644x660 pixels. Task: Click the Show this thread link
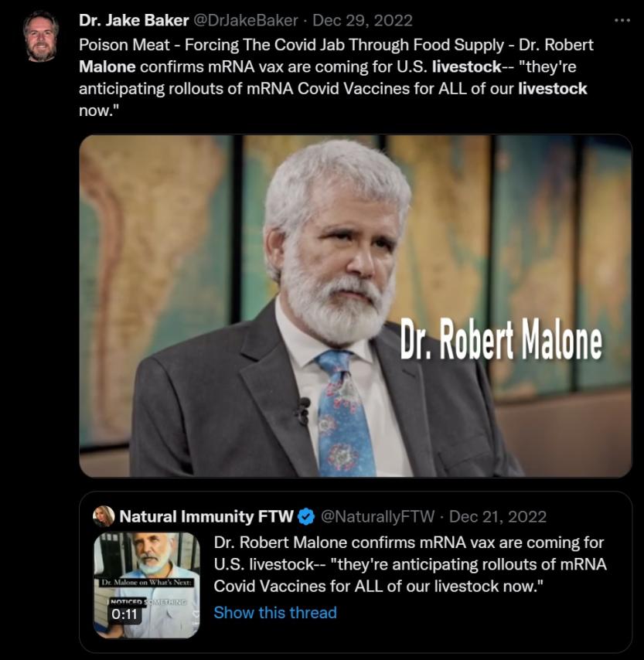275,612
